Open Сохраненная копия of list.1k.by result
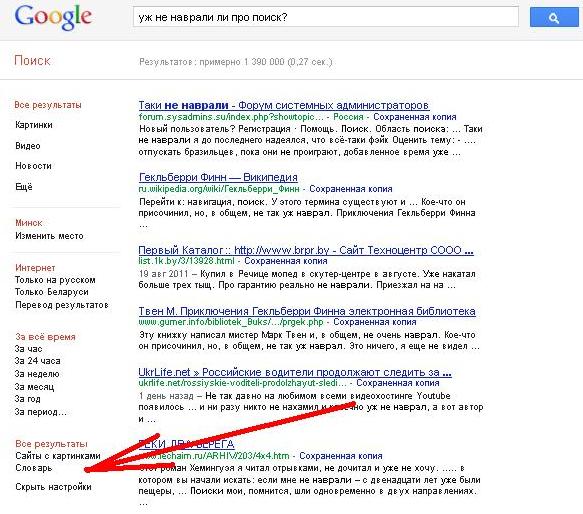The height and width of the screenshot is (514, 583). [286, 261]
